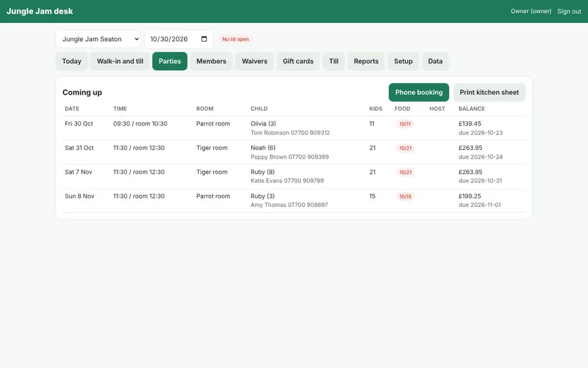Click the due 2026-10-24 date text
Image resolution: width=588 pixels, height=368 pixels.
tap(480, 157)
